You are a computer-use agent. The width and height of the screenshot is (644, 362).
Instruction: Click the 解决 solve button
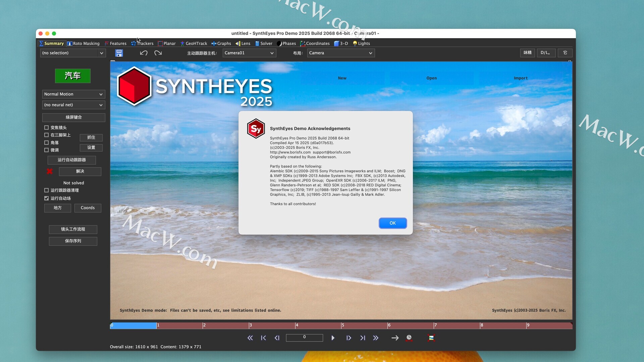point(80,171)
